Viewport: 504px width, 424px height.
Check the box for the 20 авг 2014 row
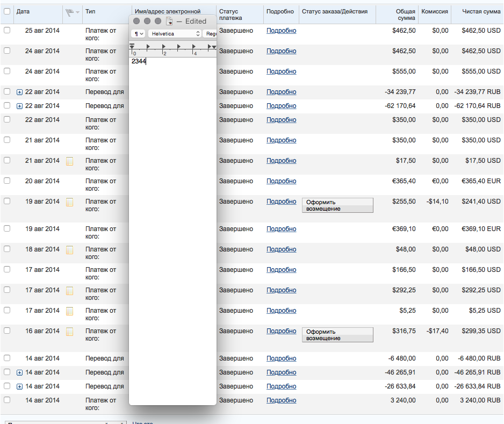7,181
